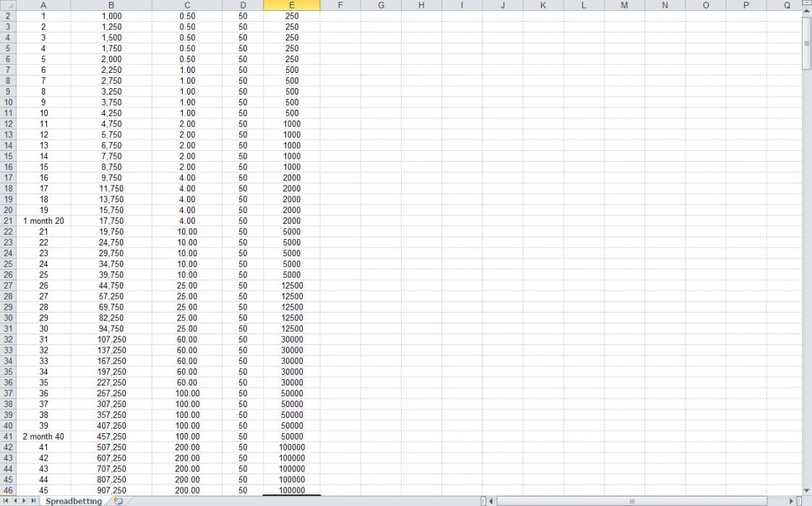Image resolution: width=812 pixels, height=506 pixels.
Task: Select the 5000 cell in row 26
Action: [x=292, y=275]
